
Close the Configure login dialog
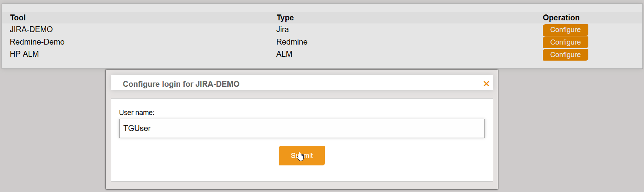486,84
